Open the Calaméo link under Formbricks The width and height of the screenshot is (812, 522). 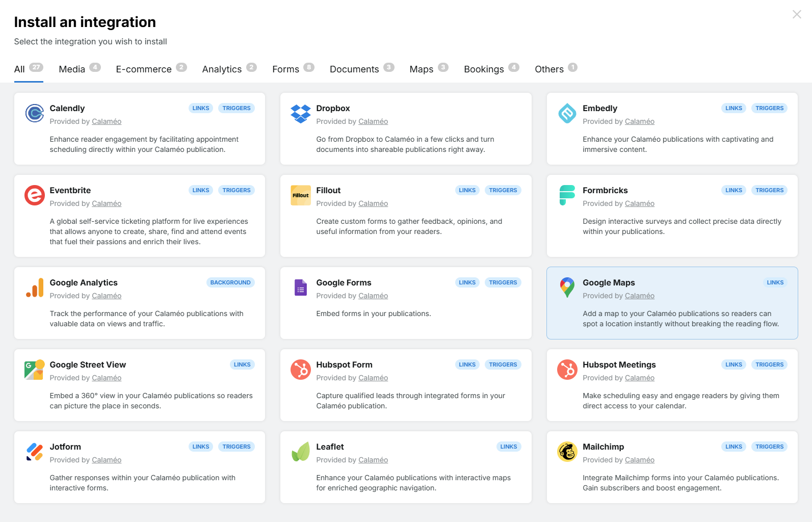(640, 203)
